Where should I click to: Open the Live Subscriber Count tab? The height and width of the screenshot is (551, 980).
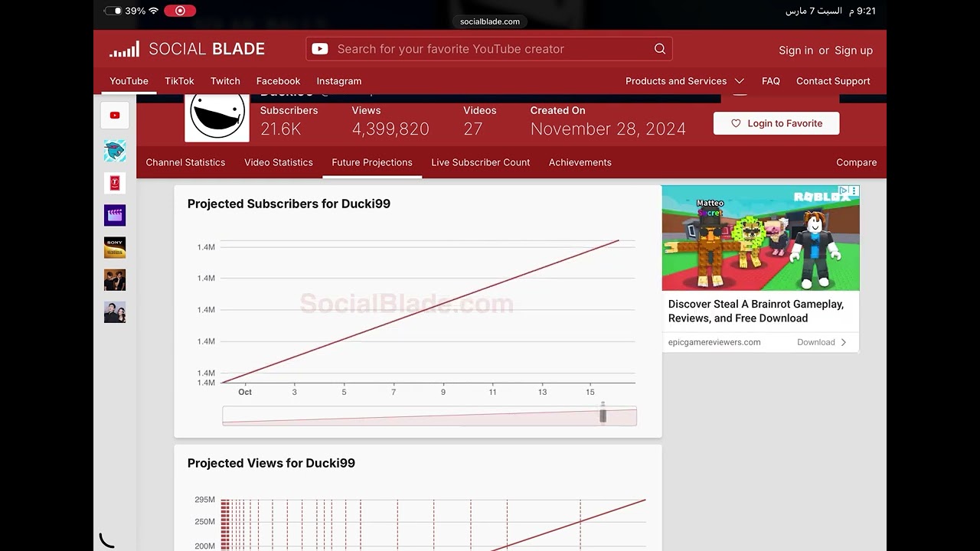tap(481, 162)
